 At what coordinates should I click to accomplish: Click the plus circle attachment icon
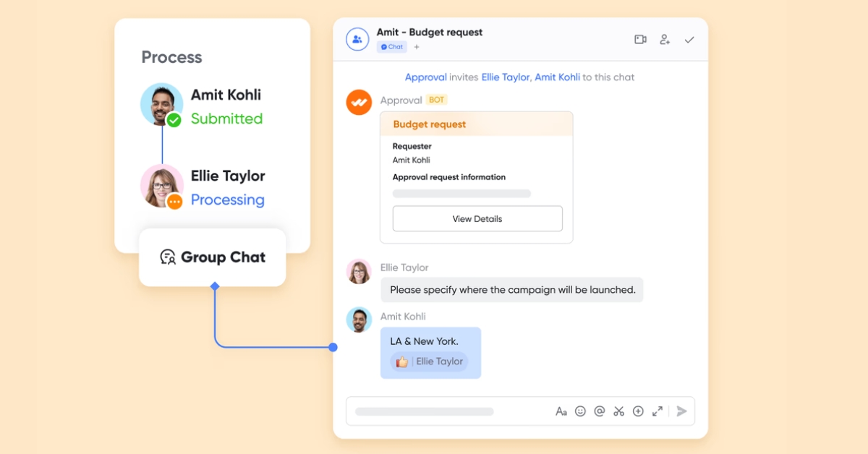(638, 411)
